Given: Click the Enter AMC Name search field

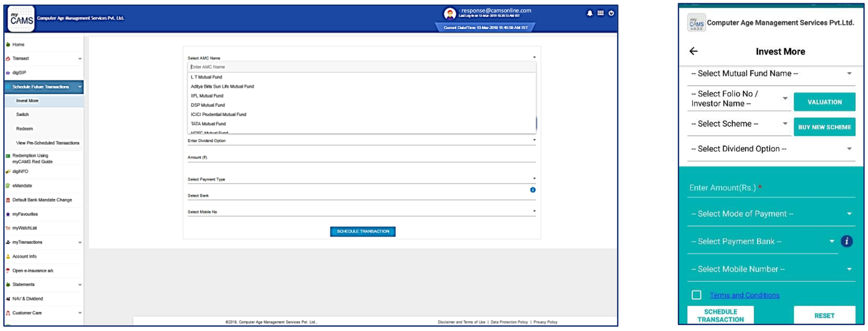Looking at the screenshot, I should coord(361,67).
